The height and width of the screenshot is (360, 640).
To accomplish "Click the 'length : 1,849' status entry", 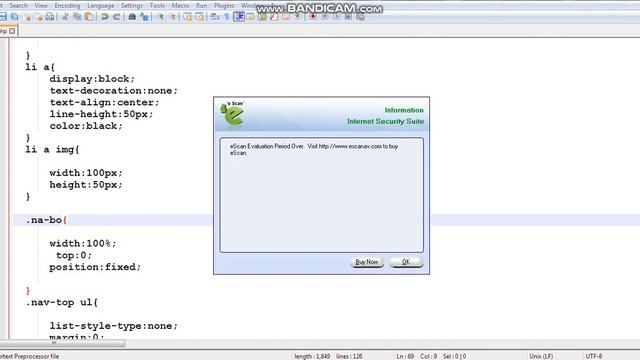I will point(312,356).
